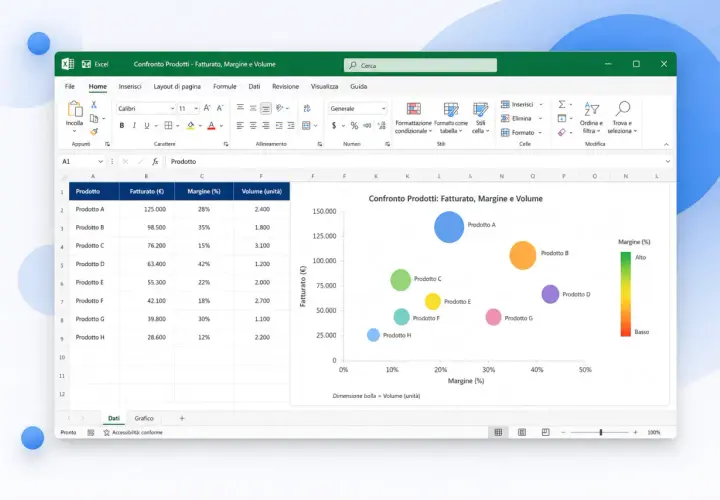This screenshot has width=720, height=500.
Task: Click Elimina button in Celle group
Action: click(x=522, y=118)
